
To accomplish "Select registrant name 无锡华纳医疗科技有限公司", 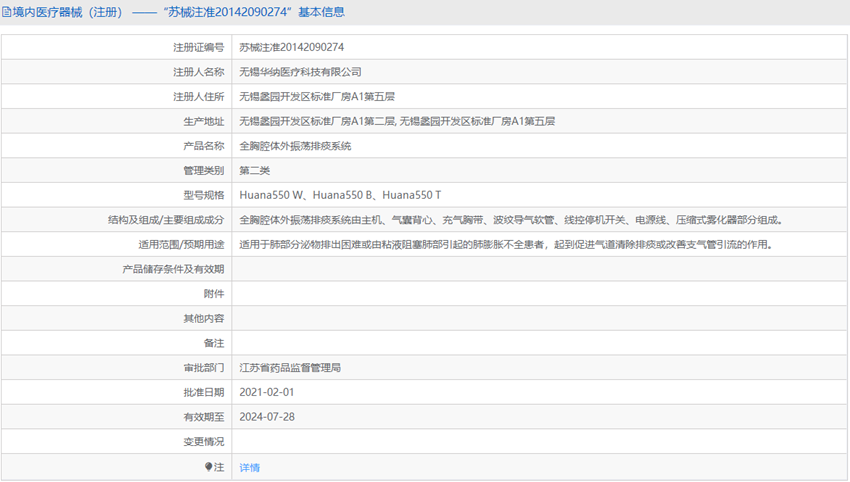I will click(x=300, y=72).
